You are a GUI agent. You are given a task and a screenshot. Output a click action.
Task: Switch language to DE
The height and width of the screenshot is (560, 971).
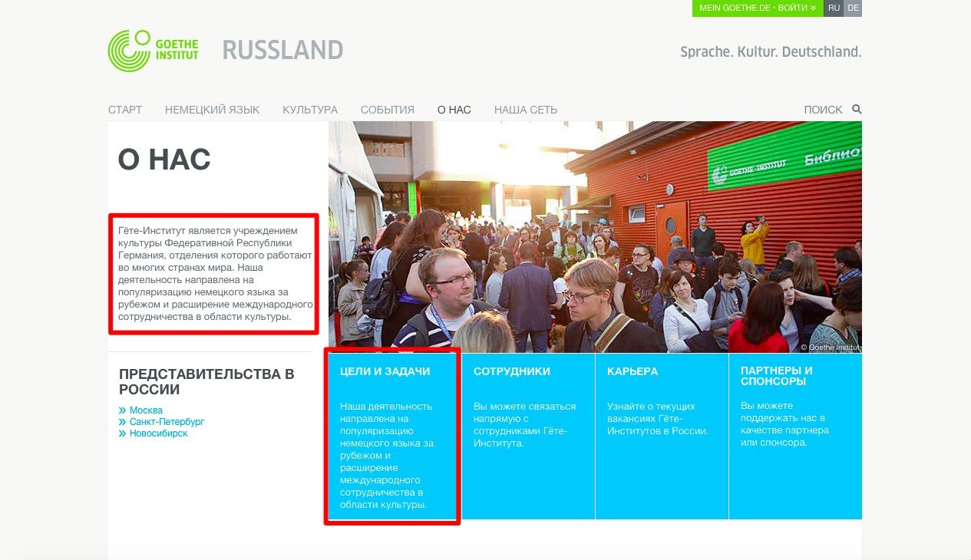[x=853, y=8]
